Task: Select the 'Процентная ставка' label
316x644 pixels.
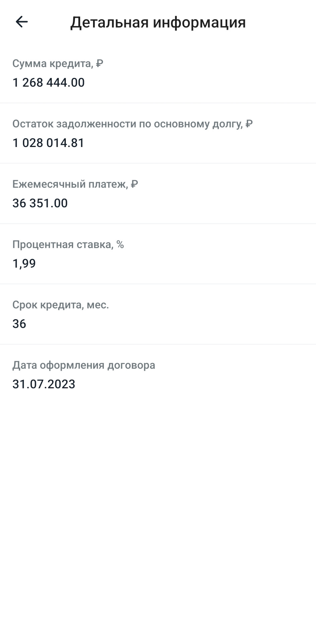Action: [63, 245]
